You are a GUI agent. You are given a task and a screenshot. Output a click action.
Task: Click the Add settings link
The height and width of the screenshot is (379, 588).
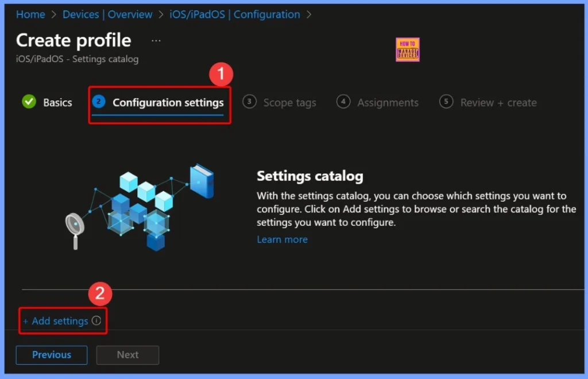60,321
